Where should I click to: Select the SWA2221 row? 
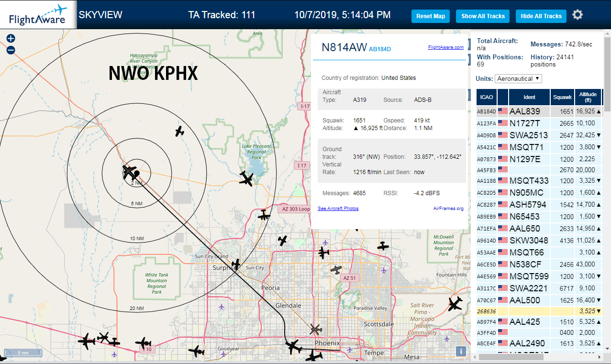click(x=539, y=288)
